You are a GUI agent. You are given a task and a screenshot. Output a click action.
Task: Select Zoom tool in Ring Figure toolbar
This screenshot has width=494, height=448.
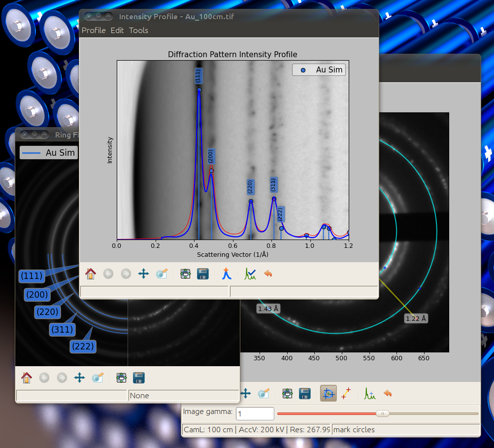click(x=98, y=378)
